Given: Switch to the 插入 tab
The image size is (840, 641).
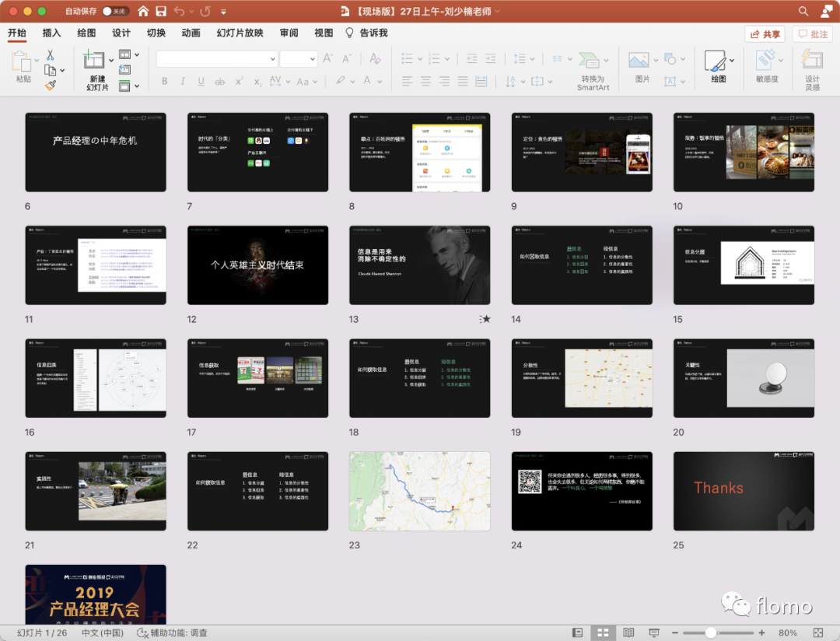Looking at the screenshot, I should (x=51, y=33).
